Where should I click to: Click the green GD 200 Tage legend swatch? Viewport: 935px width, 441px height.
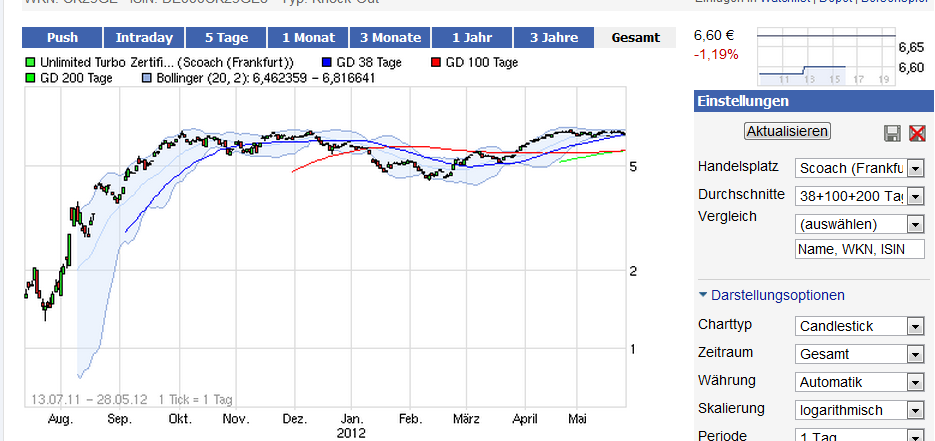pyautogui.click(x=30, y=77)
